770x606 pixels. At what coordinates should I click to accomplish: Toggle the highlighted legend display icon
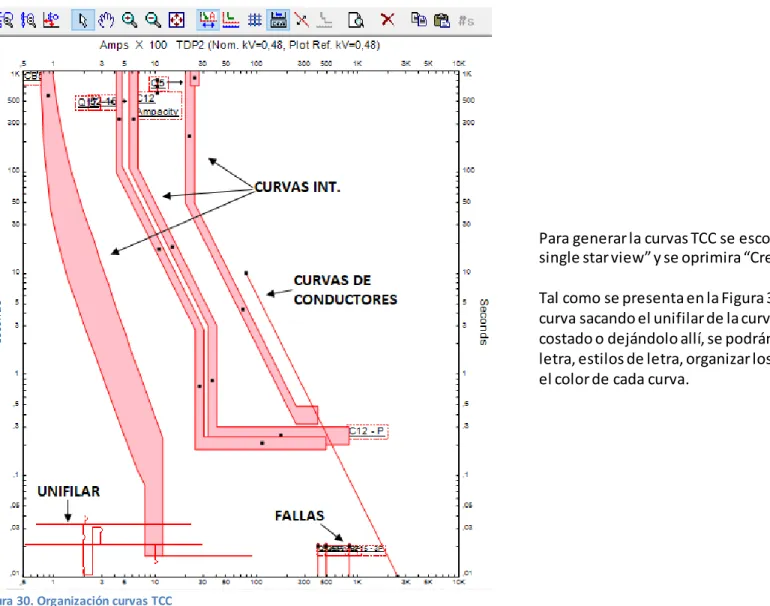tap(278, 20)
